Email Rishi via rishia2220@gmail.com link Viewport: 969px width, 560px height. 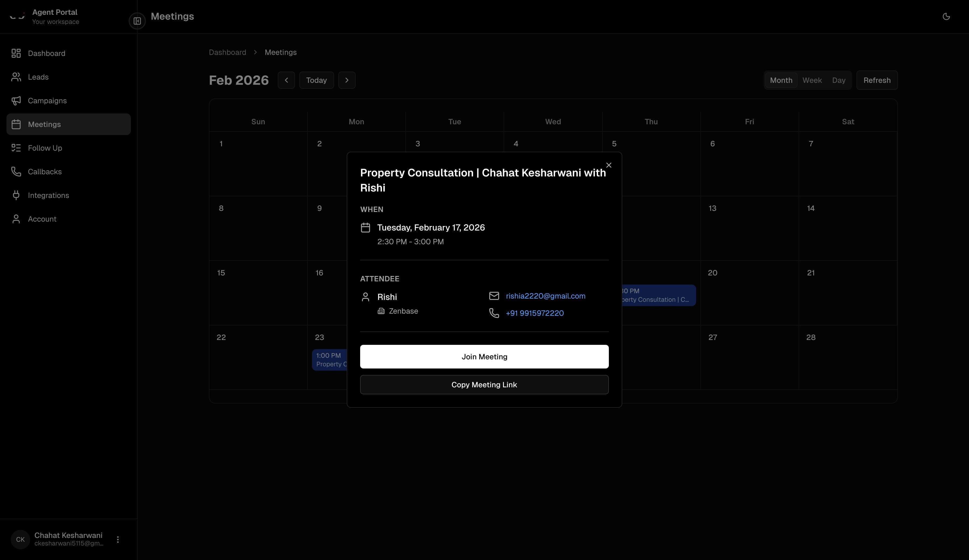coord(545,296)
